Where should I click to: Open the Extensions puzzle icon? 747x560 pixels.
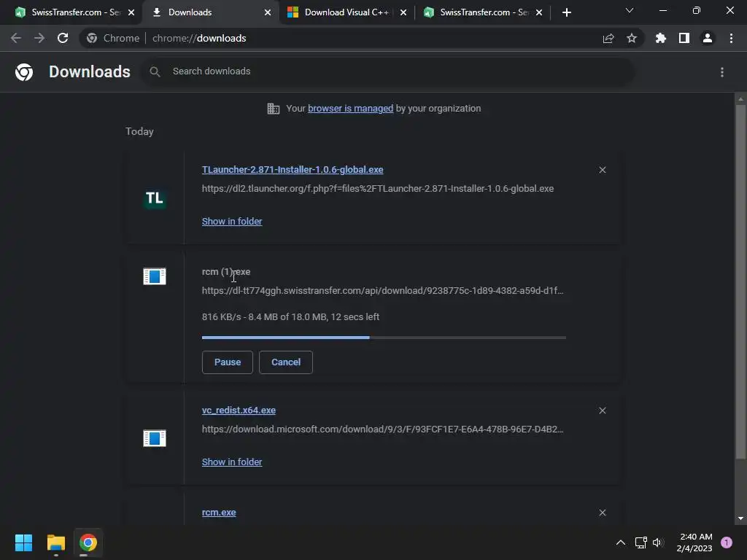click(661, 38)
